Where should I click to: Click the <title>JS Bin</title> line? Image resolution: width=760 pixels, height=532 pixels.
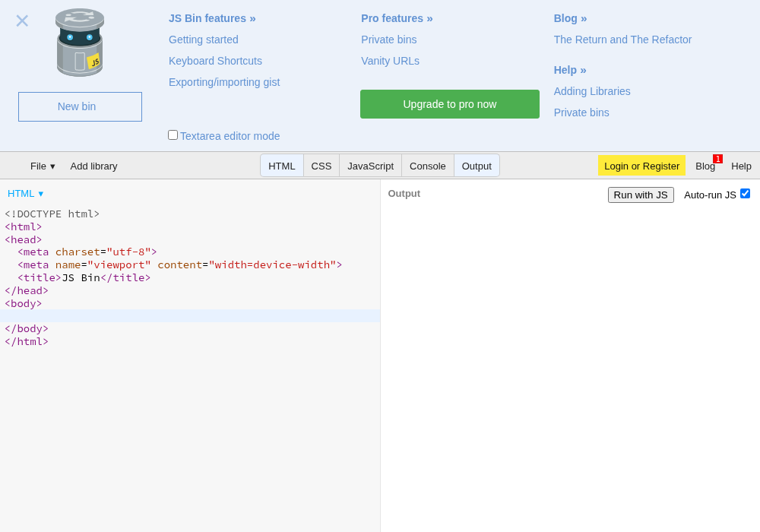pos(84,277)
